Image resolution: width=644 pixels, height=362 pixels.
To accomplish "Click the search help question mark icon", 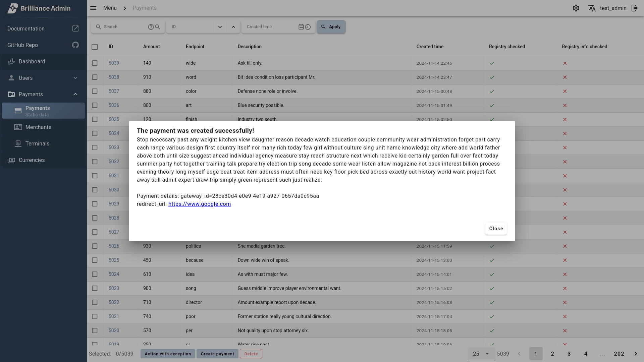I will click(151, 27).
